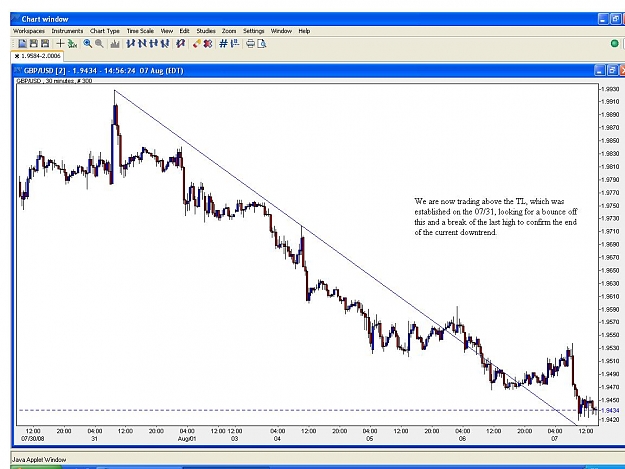The image size is (625, 469).
Task: Click the green connection status indicator
Action: pos(615,43)
